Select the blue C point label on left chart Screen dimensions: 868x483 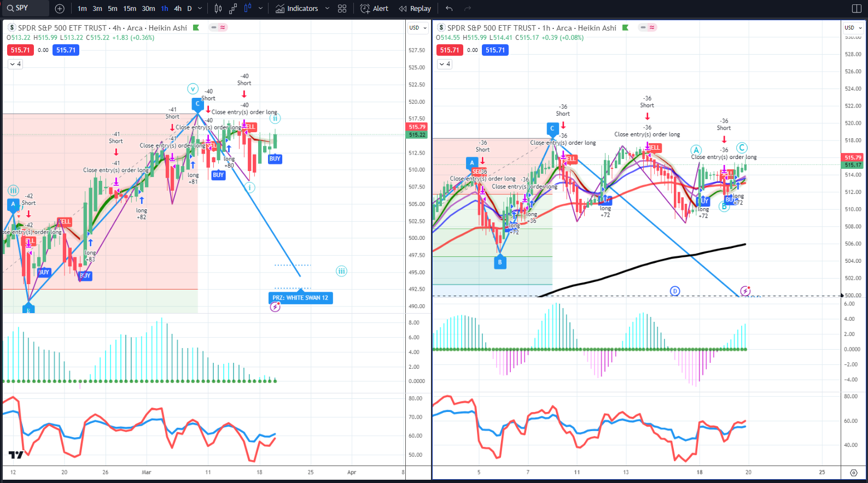click(197, 103)
